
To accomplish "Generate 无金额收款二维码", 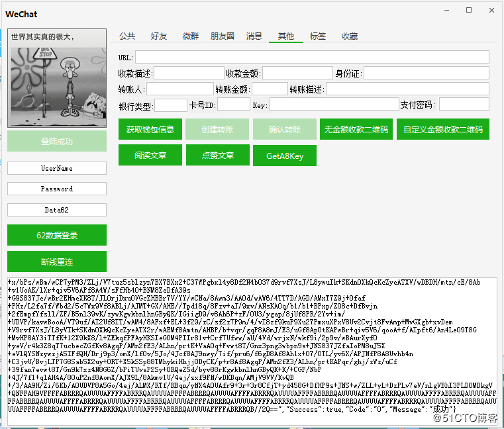I will [x=356, y=129].
